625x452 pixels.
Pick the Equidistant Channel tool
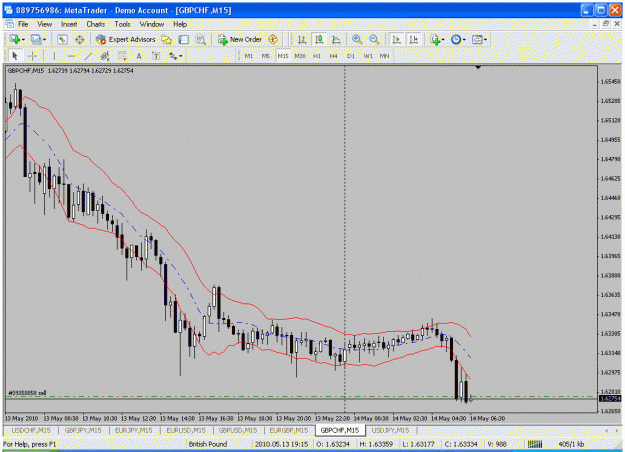click(x=105, y=56)
